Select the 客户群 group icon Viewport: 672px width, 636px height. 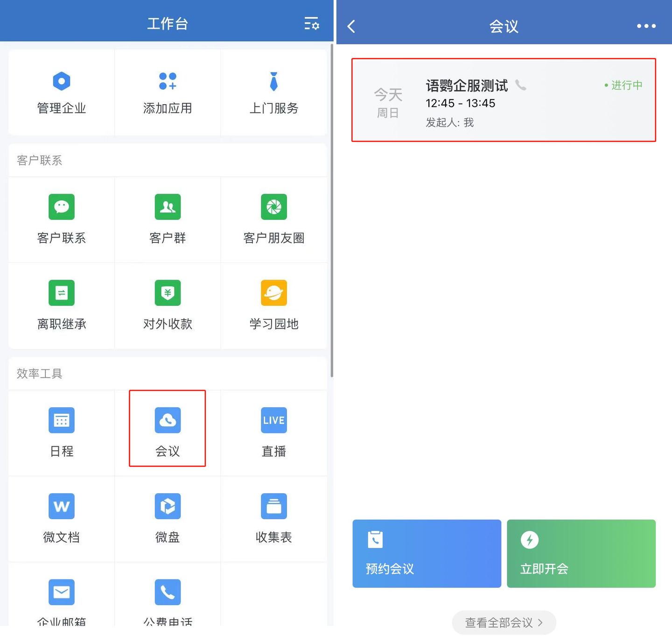click(x=168, y=207)
